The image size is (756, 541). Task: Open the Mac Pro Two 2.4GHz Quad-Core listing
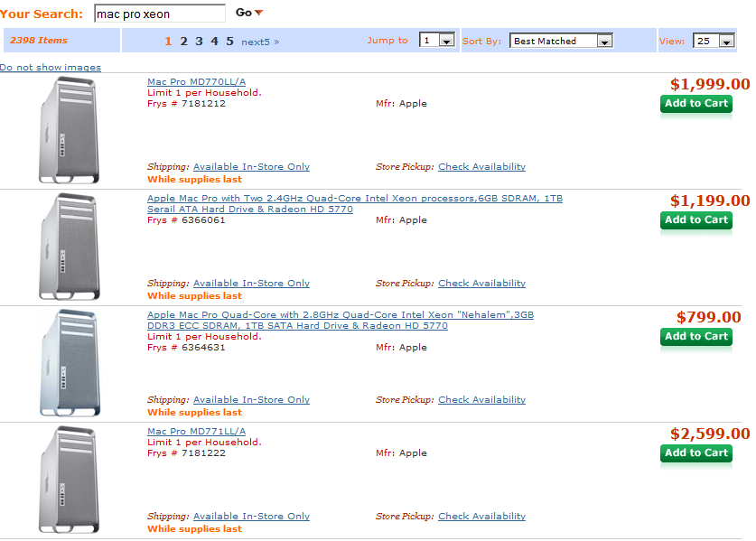(x=355, y=203)
